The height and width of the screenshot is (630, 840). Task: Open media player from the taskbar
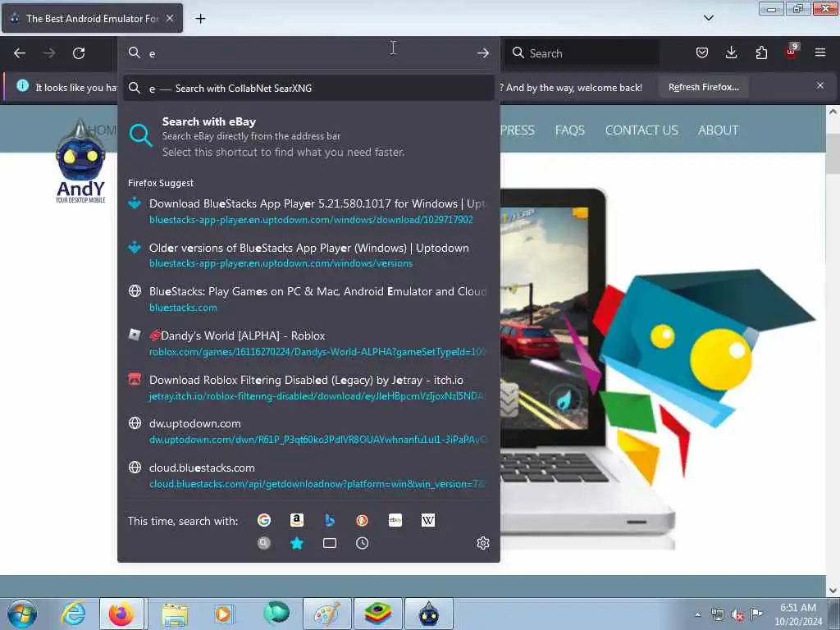click(224, 614)
